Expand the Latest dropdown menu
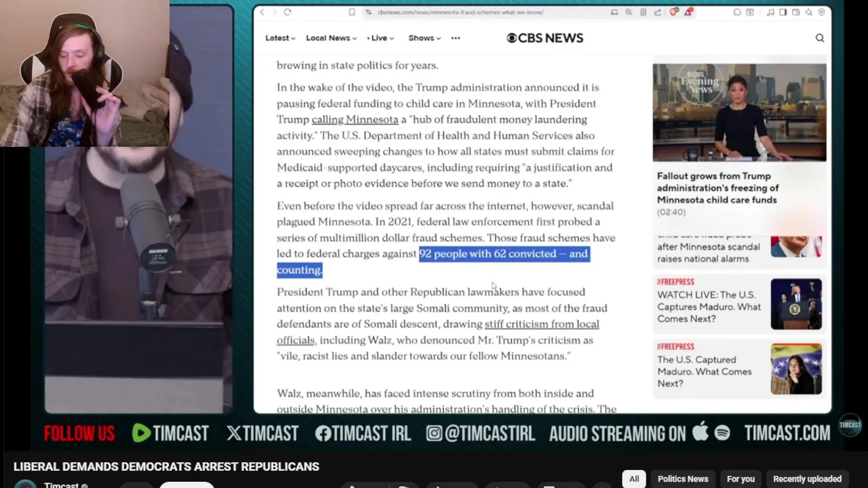The image size is (868, 488). click(x=280, y=38)
